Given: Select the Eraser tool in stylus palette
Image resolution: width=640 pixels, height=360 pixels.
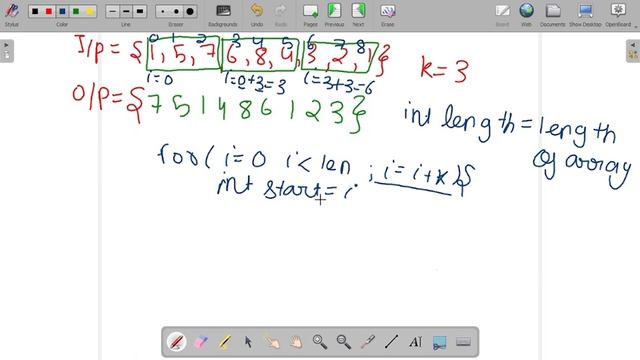Looking at the screenshot, I should [x=201, y=342].
